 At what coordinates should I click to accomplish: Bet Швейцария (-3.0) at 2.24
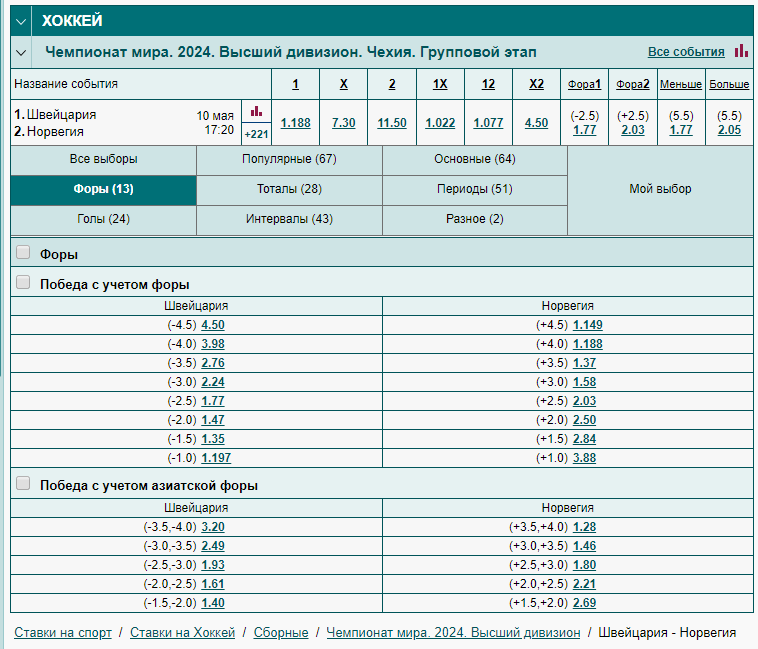pos(213,382)
